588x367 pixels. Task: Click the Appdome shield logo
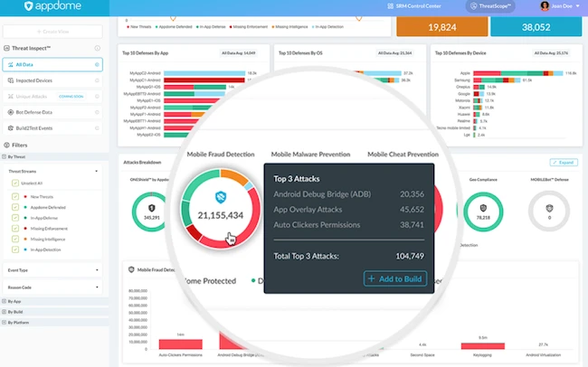tap(29, 6)
